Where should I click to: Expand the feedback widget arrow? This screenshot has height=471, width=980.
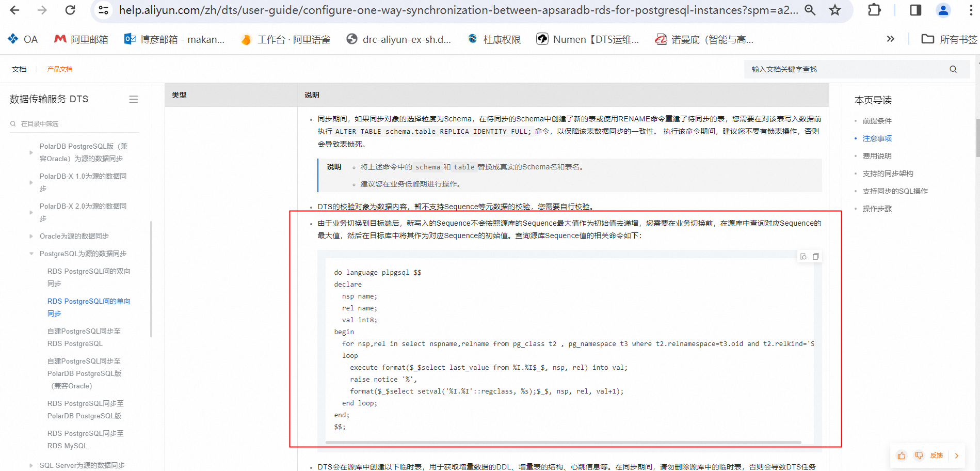(957, 456)
